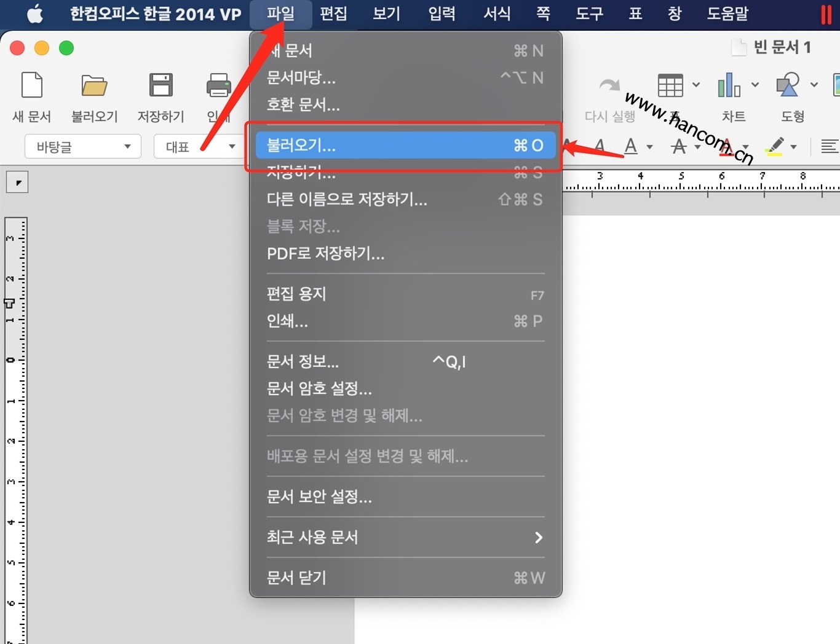Click the paragraph alignment lines icon
Screen dimensions: 840x644
(x=830, y=146)
